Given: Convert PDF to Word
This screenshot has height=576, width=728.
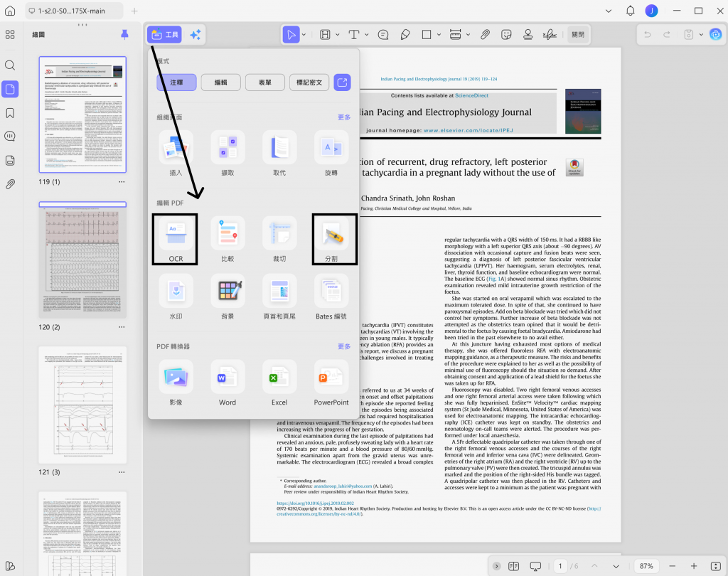Looking at the screenshot, I should point(227,383).
